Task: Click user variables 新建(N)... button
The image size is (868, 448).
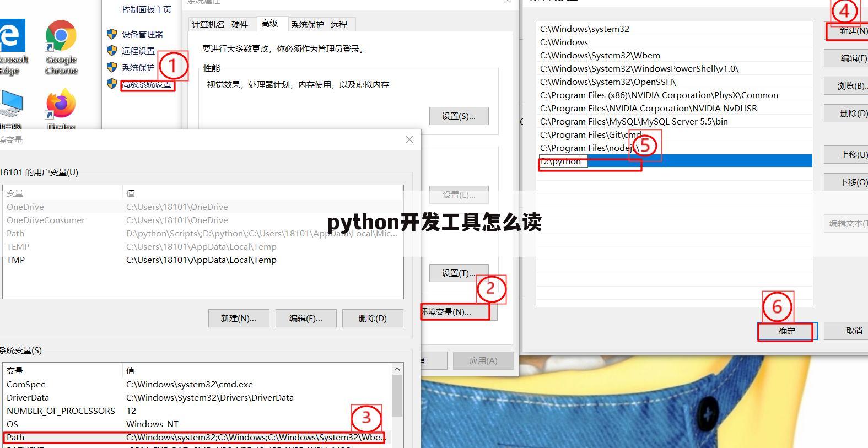Action: point(239,318)
